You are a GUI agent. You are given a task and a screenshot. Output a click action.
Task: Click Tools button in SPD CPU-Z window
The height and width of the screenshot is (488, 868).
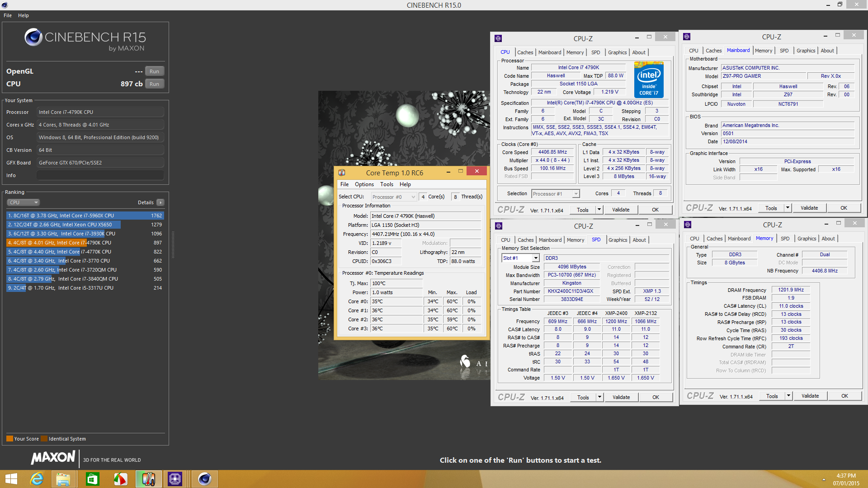583,397
